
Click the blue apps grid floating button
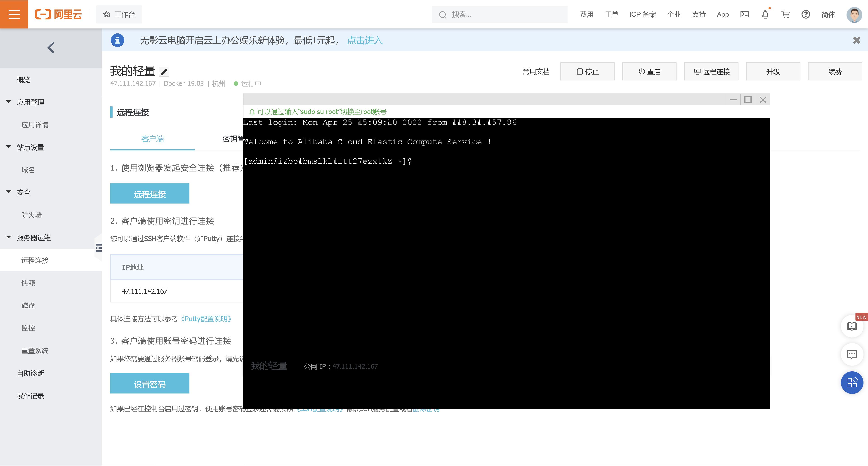tap(852, 382)
